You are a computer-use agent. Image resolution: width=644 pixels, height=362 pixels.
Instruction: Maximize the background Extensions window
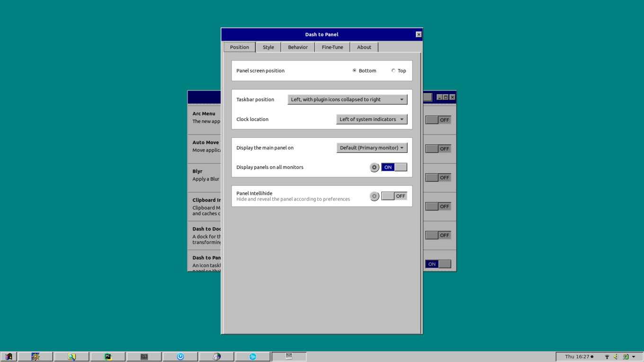click(446, 97)
